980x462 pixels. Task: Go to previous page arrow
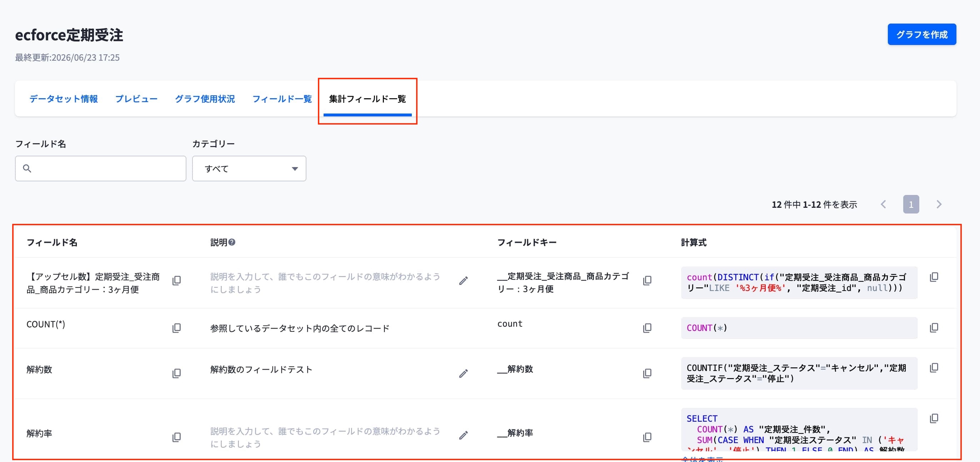pos(883,205)
